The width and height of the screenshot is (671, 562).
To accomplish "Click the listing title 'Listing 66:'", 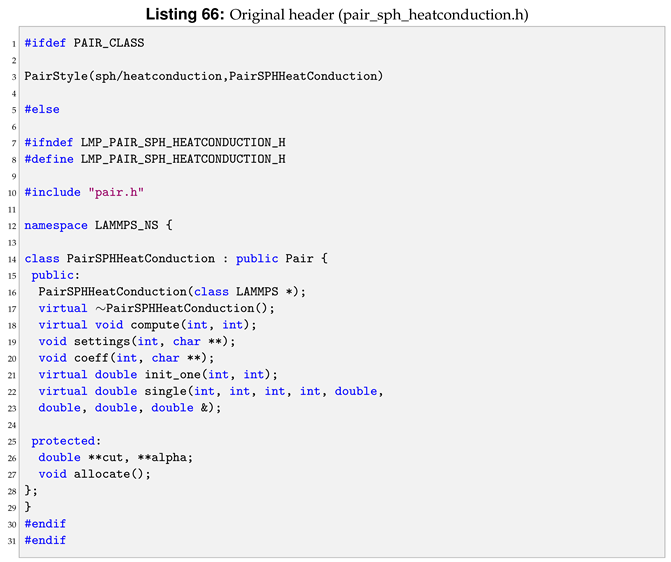I will click(x=185, y=14).
